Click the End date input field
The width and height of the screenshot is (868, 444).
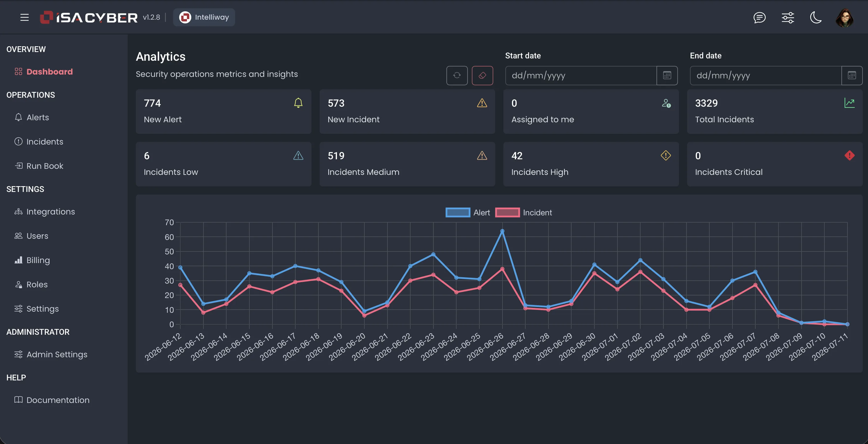(765, 75)
